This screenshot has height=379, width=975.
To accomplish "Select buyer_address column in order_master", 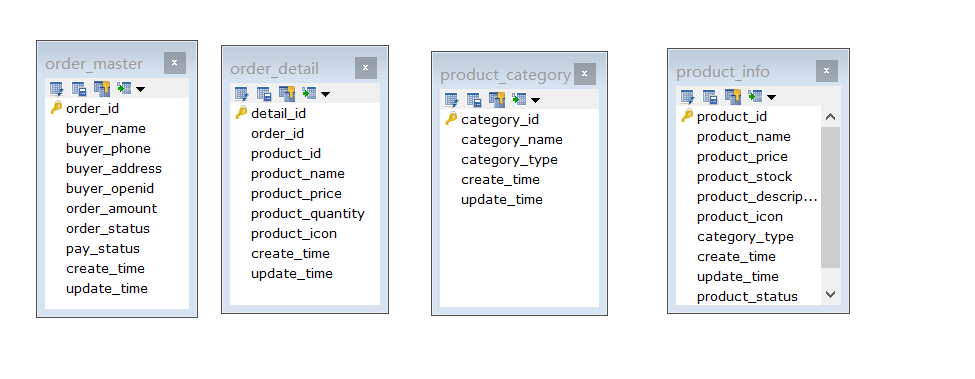I will 114,168.
